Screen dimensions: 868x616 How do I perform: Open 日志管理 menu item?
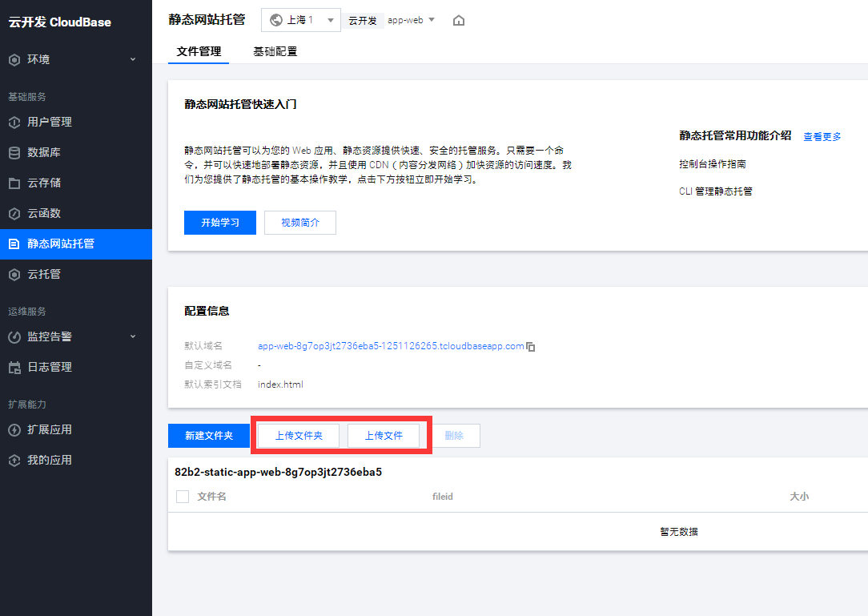point(76,367)
